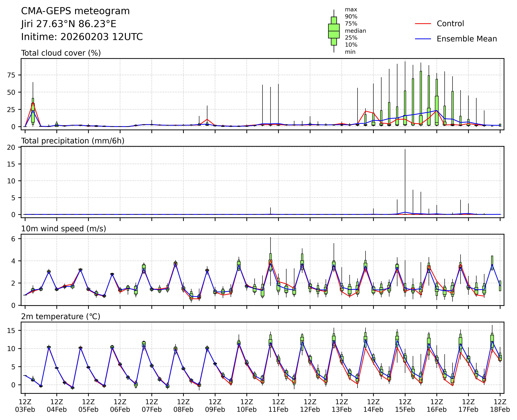Screen dimensions: 517x420
Task: Click the '12Z 10Feb' x-axis tick label
Action: [247, 406]
